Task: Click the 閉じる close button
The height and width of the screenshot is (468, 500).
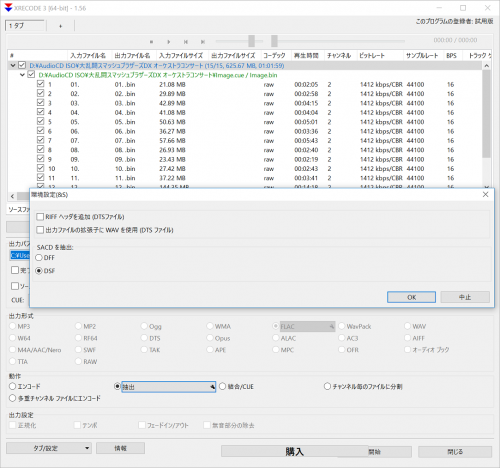Action: (x=455, y=452)
